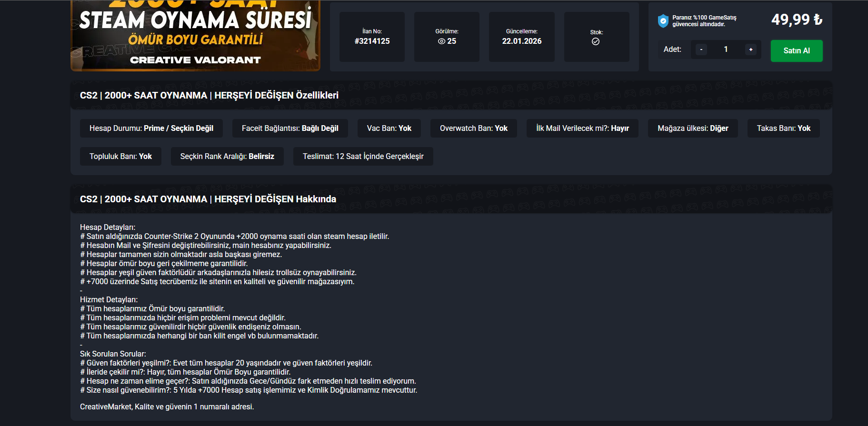Click the GameSatış security shield icon
Image resolution: width=868 pixels, height=426 pixels.
[x=663, y=21]
